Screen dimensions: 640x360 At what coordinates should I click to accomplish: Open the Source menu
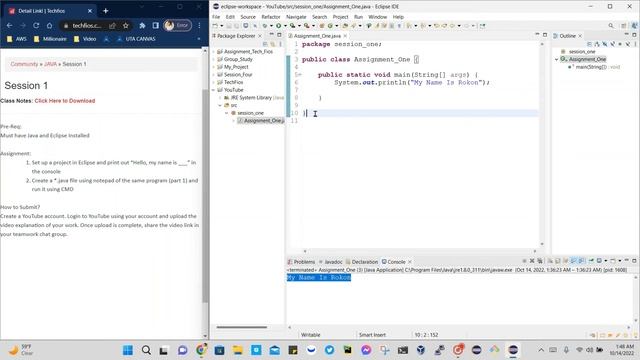(x=248, y=17)
